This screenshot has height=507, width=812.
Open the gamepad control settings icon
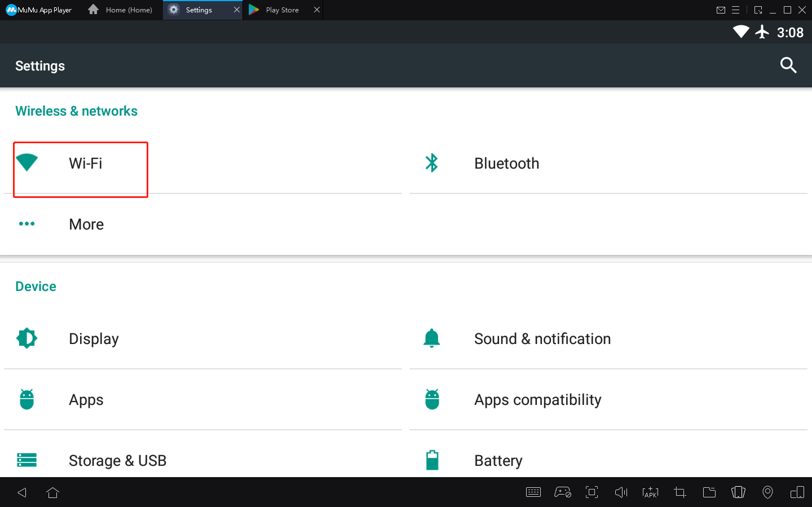point(562,492)
